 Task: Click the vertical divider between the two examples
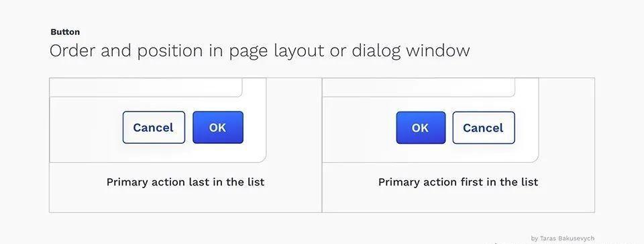(x=322, y=145)
